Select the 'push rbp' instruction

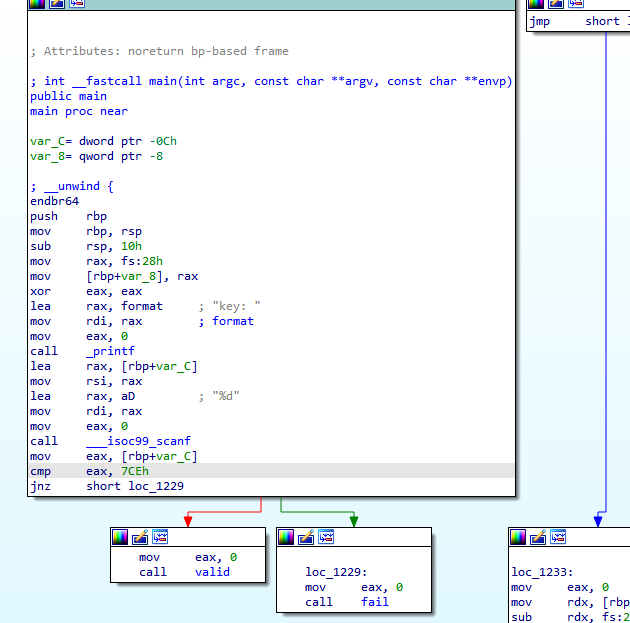tap(68, 217)
